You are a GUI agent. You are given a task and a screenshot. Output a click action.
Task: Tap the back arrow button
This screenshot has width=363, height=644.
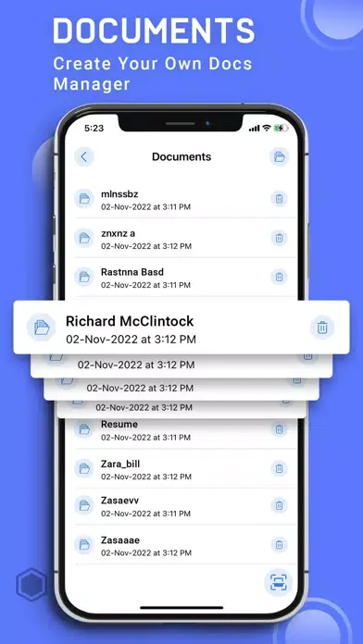(x=84, y=156)
